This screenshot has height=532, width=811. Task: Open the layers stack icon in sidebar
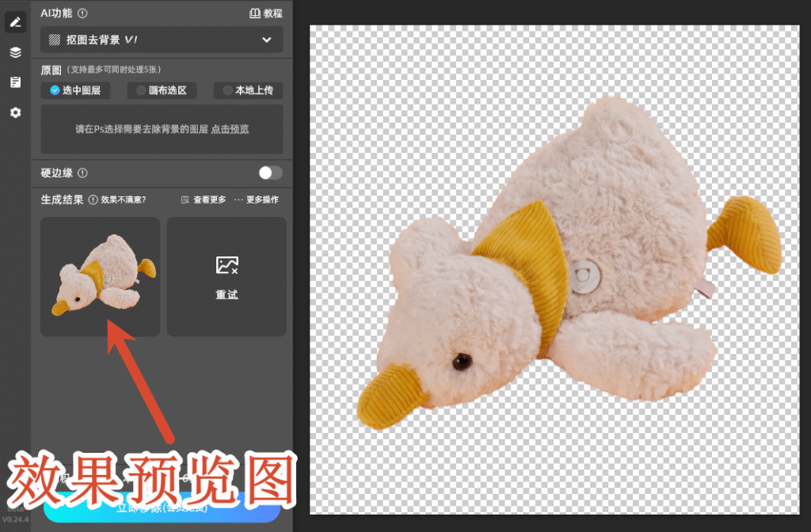pos(16,52)
